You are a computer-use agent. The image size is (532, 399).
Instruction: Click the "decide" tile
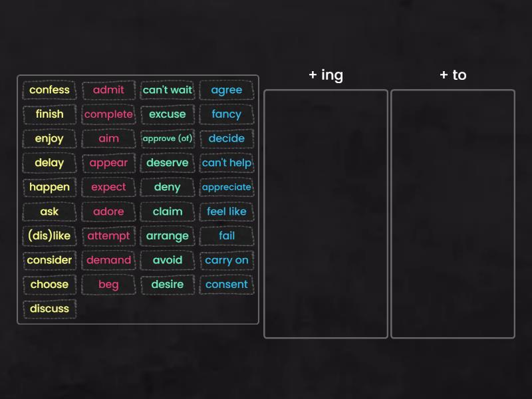[x=226, y=138]
